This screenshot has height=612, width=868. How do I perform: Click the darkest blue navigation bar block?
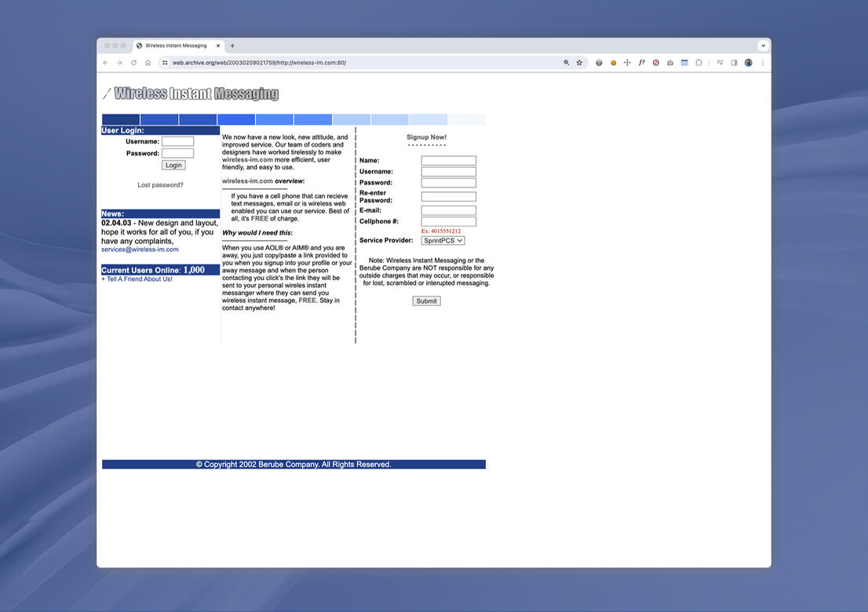[x=121, y=119]
